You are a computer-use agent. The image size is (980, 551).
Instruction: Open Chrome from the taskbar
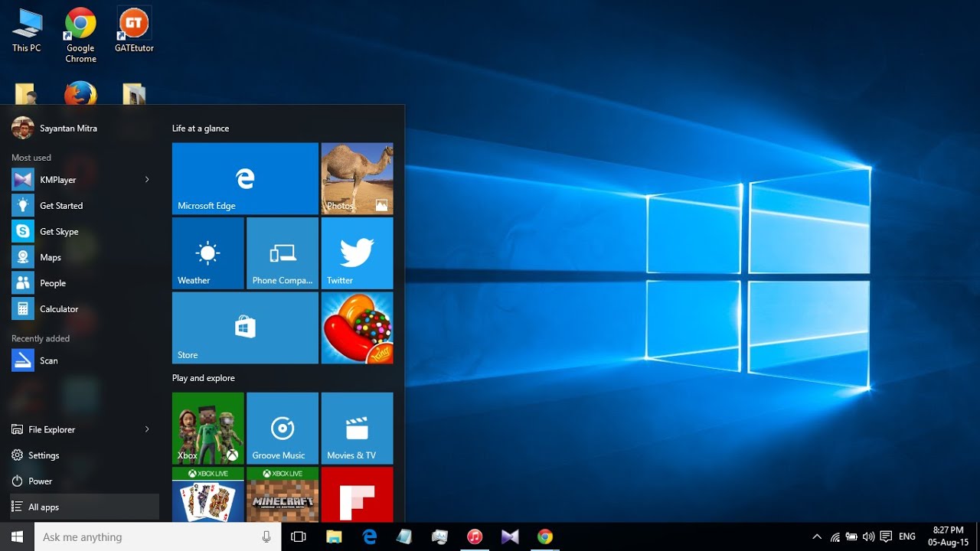tap(545, 537)
